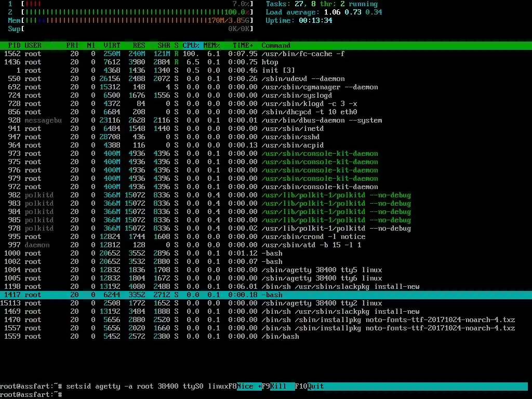The height and width of the screenshot is (399, 532).
Task: Click the Mem usage meter bar
Action: [x=137, y=20]
